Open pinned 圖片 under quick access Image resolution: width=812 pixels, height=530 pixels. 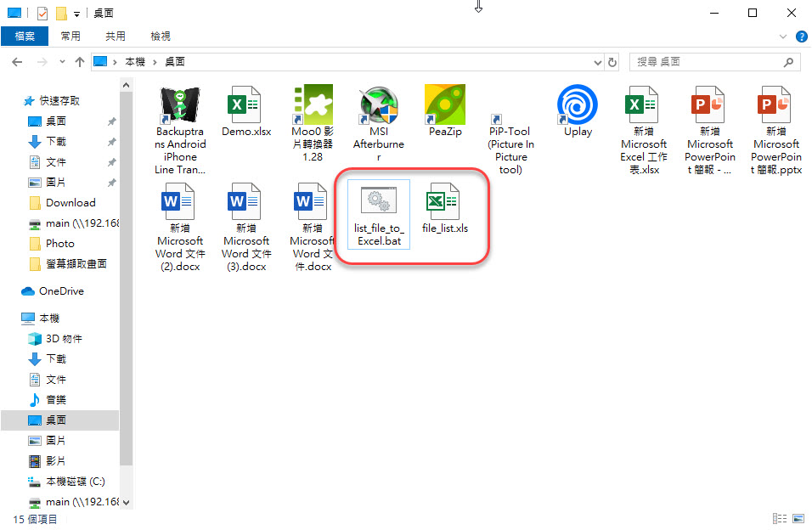(x=47, y=183)
